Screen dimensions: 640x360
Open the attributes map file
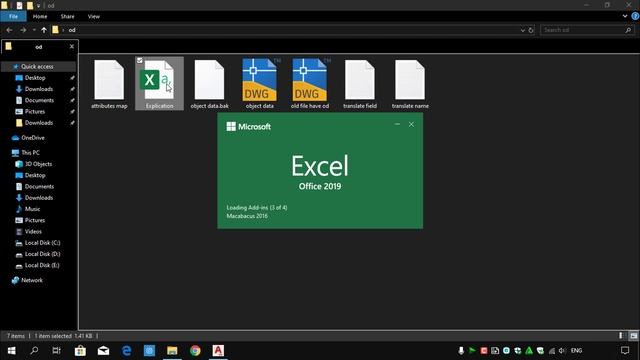(109, 84)
